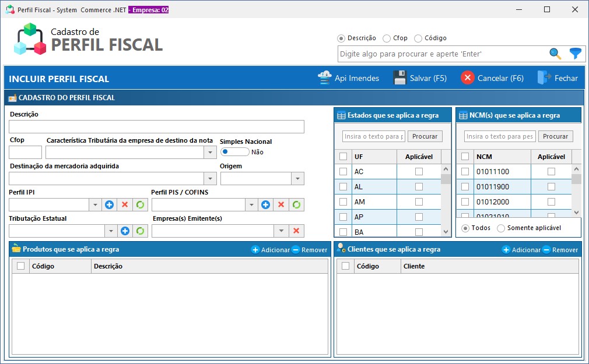Click the Api Imendes cloud icon

pos(324,76)
